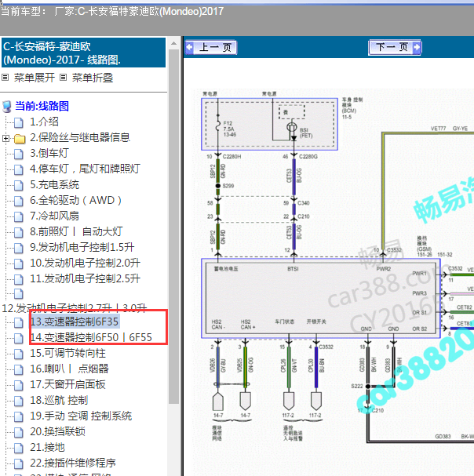Viewport: 474px width, 476px height.
Task: Open 21.接地 diagram
Action: point(47,447)
